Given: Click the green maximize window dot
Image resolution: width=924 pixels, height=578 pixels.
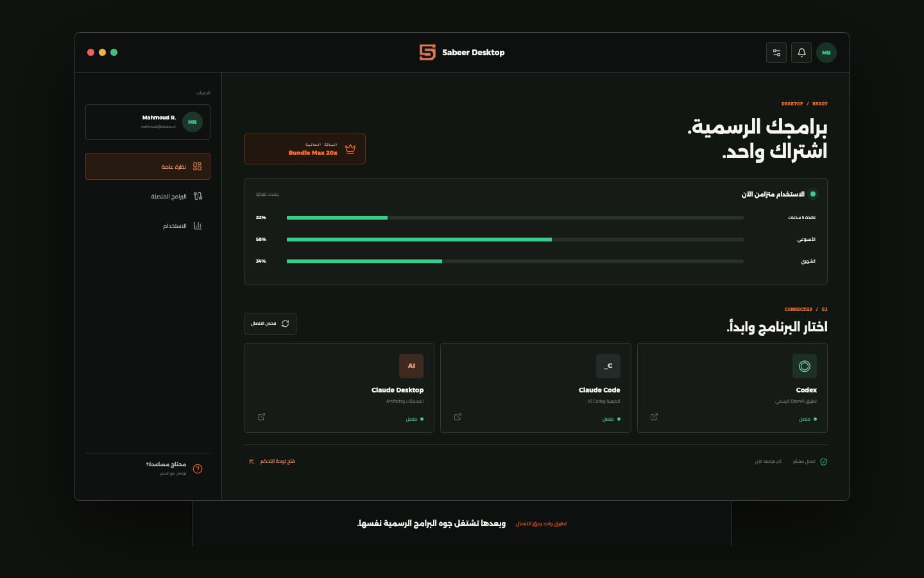Looking at the screenshot, I should click(x=114, y=53).
